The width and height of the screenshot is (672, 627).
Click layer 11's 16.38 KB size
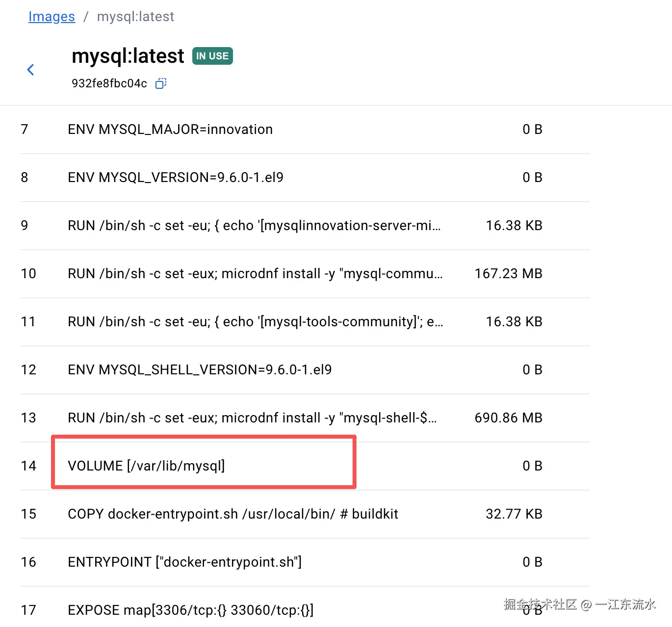(514, 322)
